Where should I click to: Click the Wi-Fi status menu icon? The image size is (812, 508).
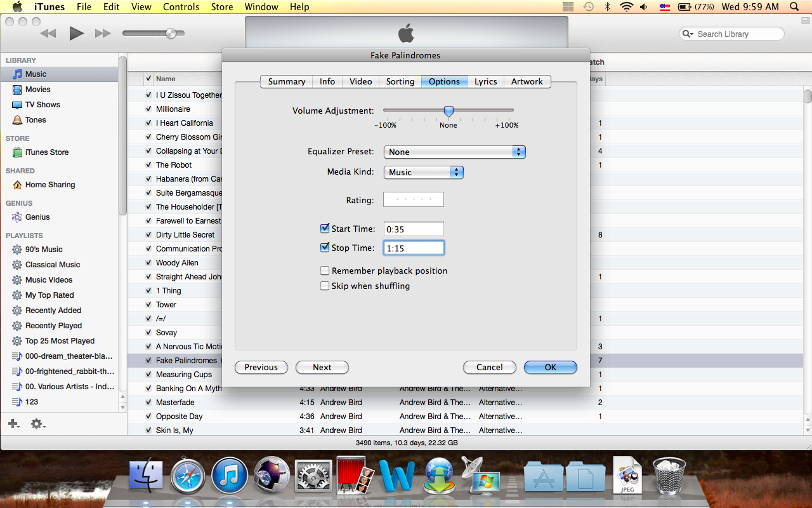(x=627, y=7)
